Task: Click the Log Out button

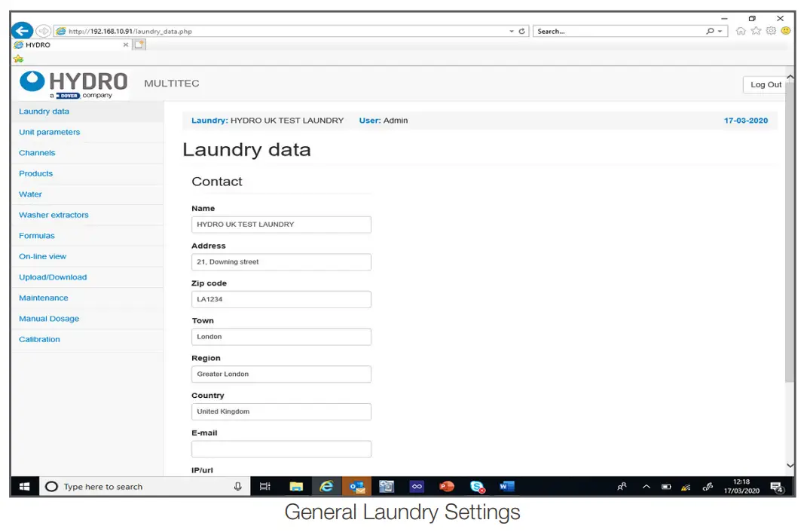Action: 766,84
